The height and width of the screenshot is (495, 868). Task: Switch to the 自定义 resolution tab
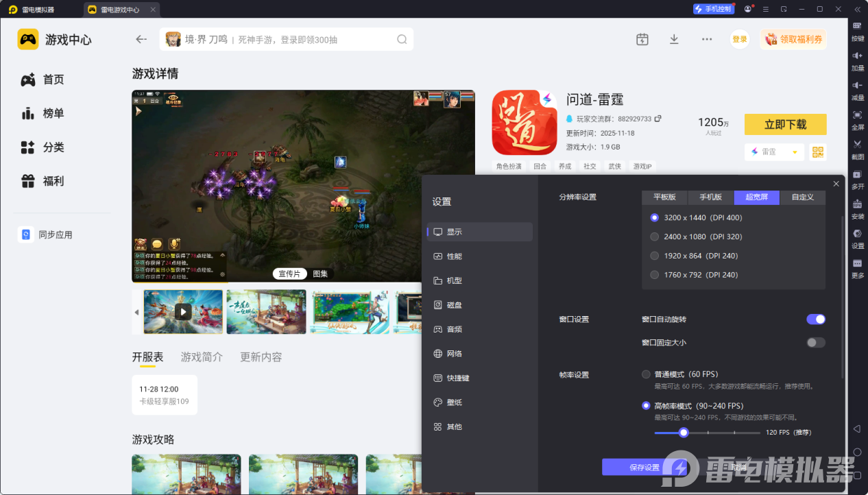click(x=802, y=197)
